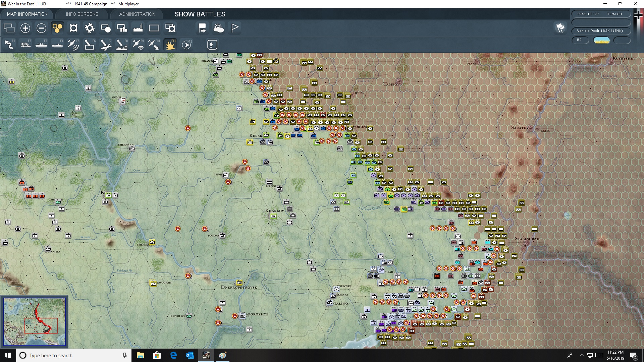Screen dimensions: 644x362
Task: Switch to the INFO SCREENS tab
Action: click(x=82, y=14)
